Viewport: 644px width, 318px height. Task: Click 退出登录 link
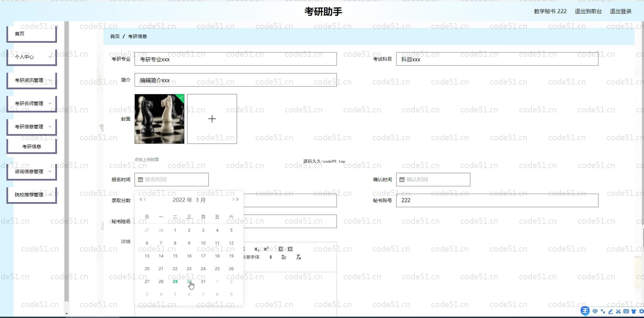pyautogui.click(x=621, y=11)
